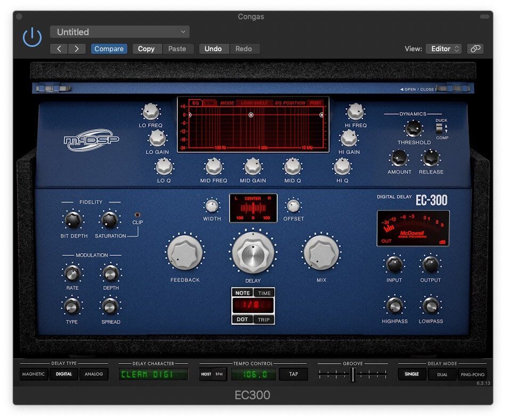
Task: Select MAGNETIC delay type
Action: pyautogui.click(x=34, y=374)
